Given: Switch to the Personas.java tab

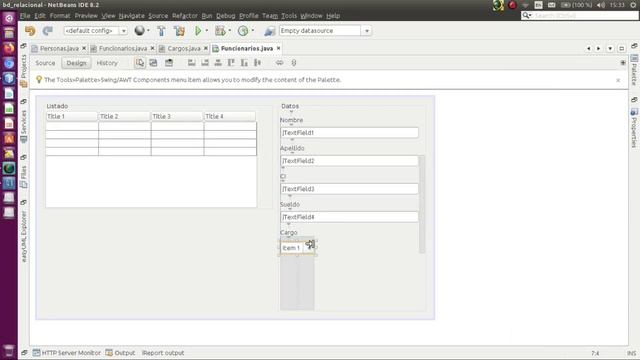Looking at the screenshot, I should (59, 48).
